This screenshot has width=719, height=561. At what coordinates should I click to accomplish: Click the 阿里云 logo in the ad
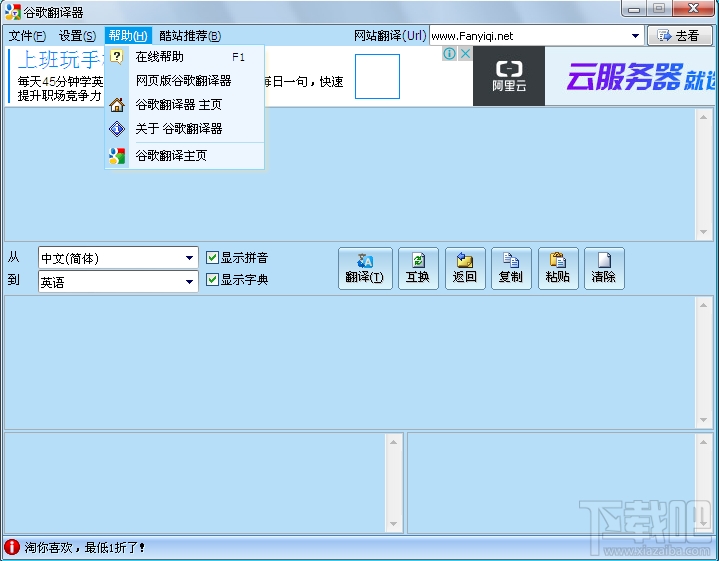509,76
